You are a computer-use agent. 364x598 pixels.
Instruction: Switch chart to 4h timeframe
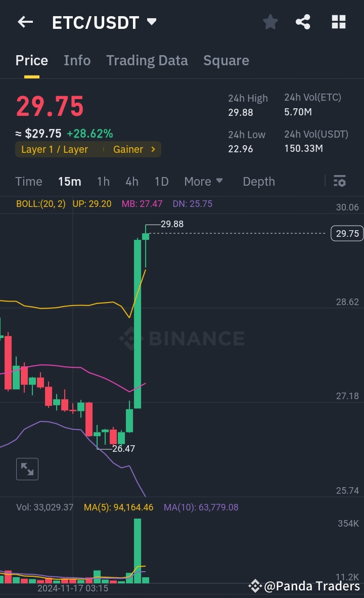(132, 181)
